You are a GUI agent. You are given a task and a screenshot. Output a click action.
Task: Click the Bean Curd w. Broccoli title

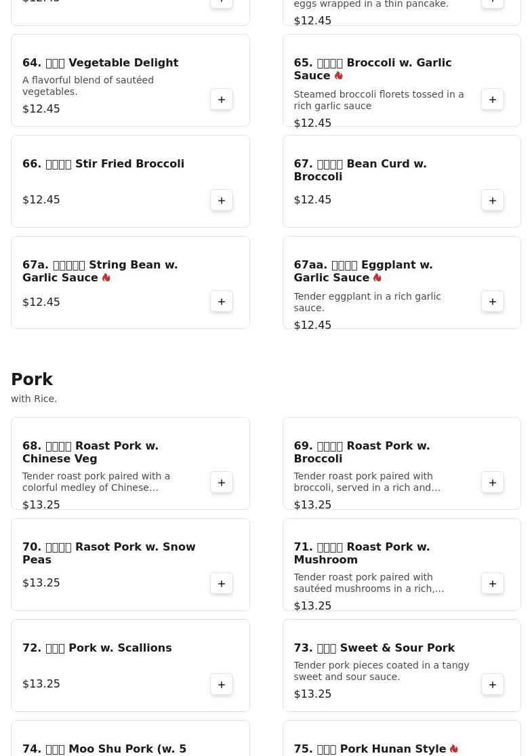pyautogui.click(x=360, y=170)
